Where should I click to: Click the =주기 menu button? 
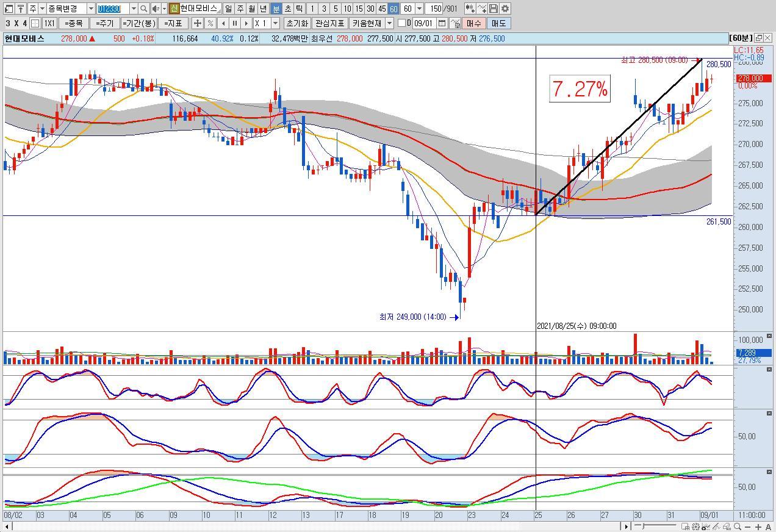coord(104,23)
